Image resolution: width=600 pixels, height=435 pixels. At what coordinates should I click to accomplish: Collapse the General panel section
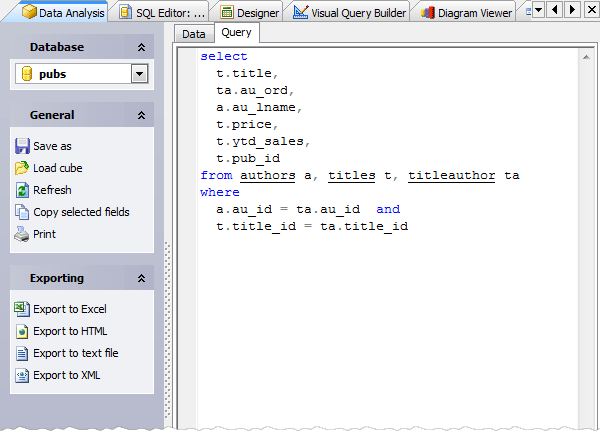point(141,115)
